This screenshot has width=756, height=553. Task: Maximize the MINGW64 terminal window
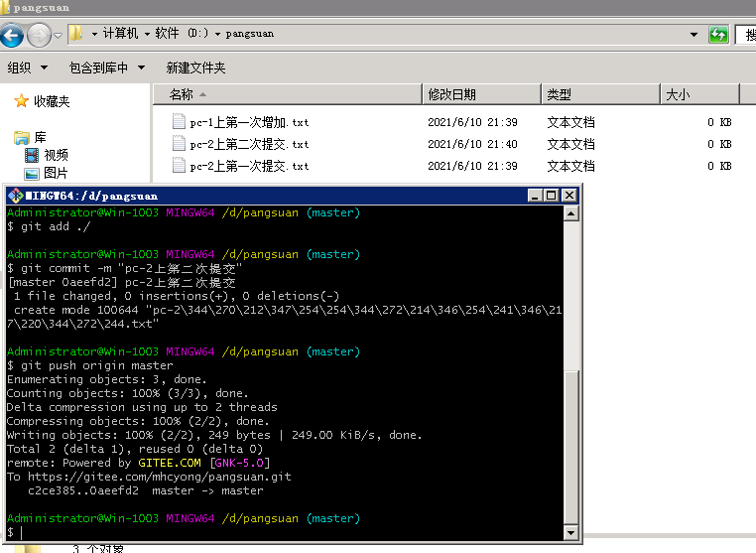coord(553,196)
